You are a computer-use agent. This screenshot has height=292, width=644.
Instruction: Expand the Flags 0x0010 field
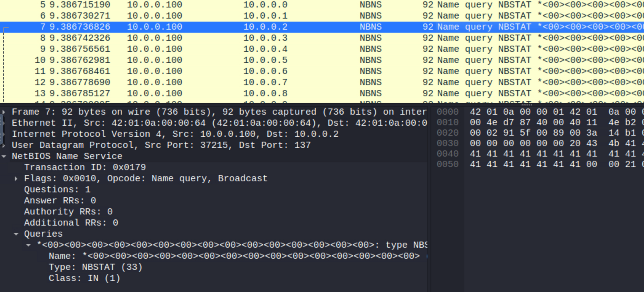coord(16,179)
